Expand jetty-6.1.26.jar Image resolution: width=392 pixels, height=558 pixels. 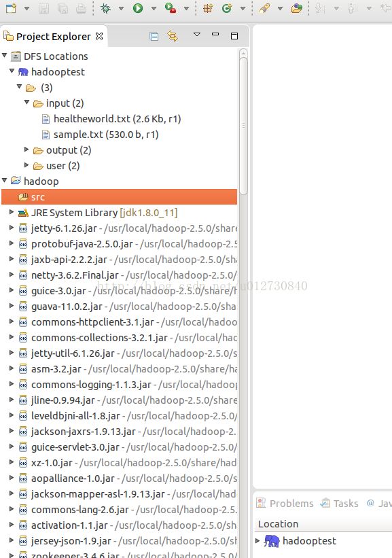point(12,228)
